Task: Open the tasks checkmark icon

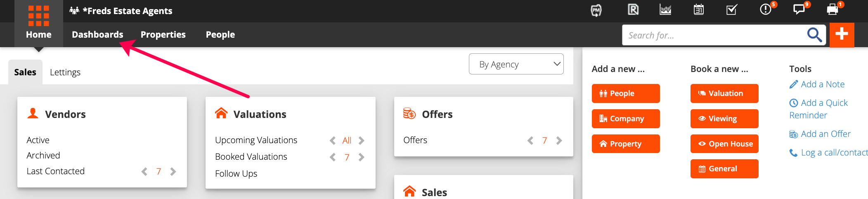Action: (732, 10)
